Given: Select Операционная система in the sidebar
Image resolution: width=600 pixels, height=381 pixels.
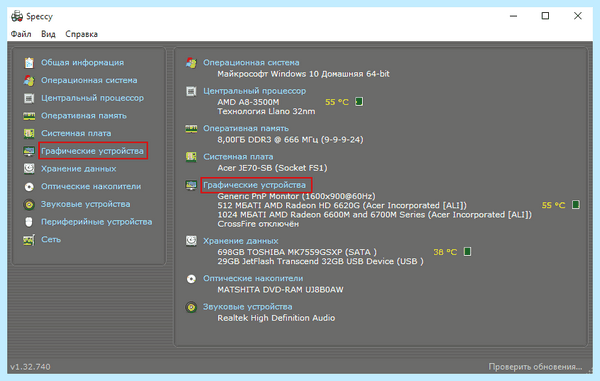Looking at the screenshot, I should pos(89,80).
